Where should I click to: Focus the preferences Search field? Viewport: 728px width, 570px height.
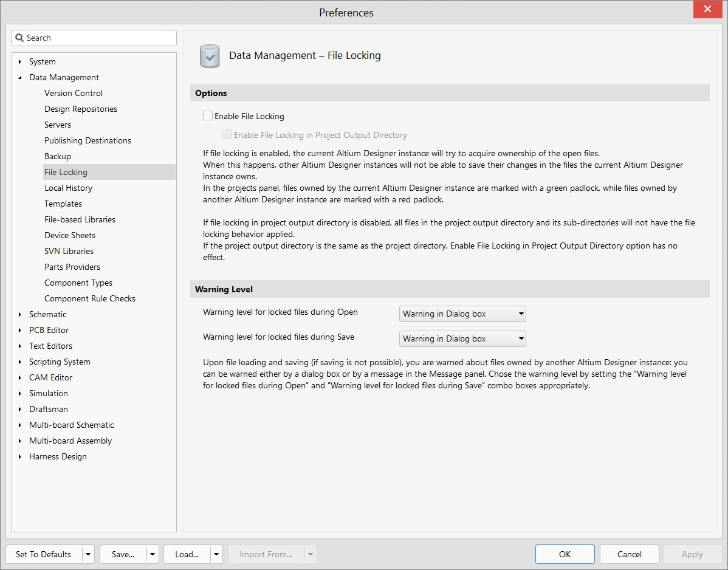coord(94,38)
